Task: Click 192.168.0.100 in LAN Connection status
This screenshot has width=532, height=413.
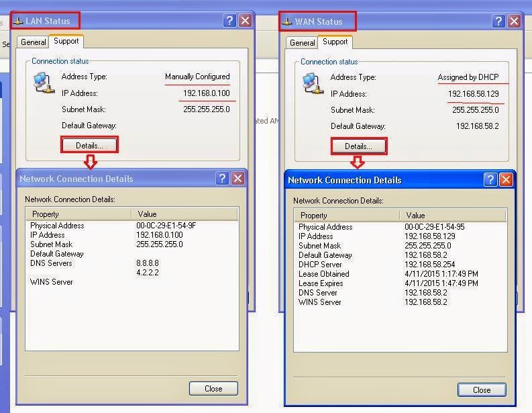Action: click(207, 93)
